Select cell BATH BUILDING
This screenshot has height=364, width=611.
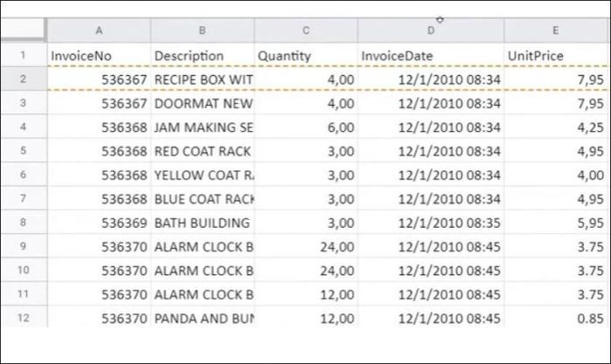point(203,222)
